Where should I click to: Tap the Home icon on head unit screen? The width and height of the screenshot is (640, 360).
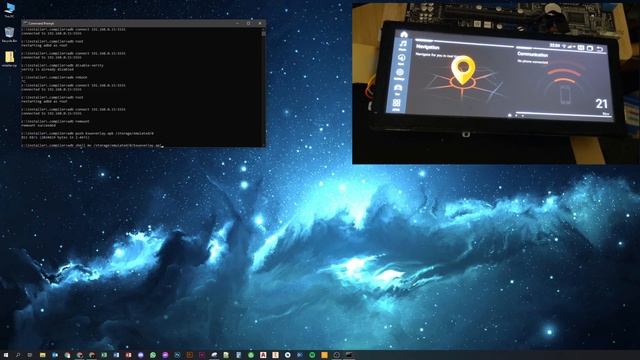pyautogui.click(x=404, y=34)
